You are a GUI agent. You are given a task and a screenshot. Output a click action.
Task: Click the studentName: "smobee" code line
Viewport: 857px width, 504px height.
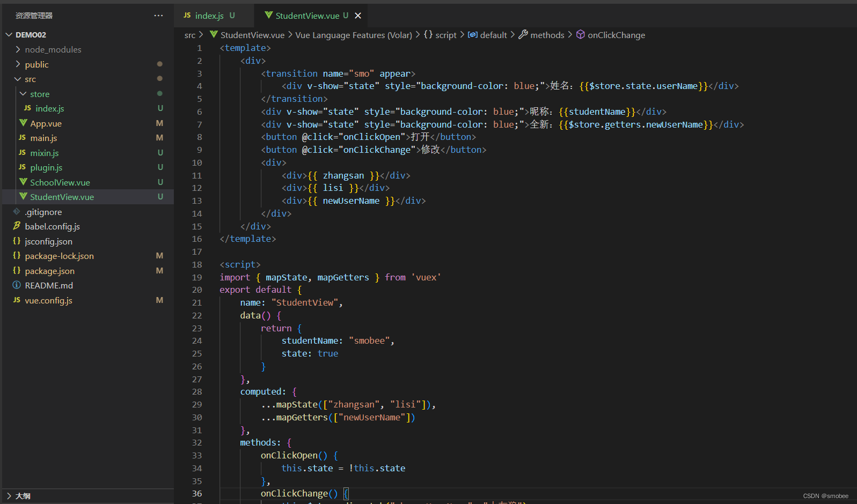click(x=338, y=341)
